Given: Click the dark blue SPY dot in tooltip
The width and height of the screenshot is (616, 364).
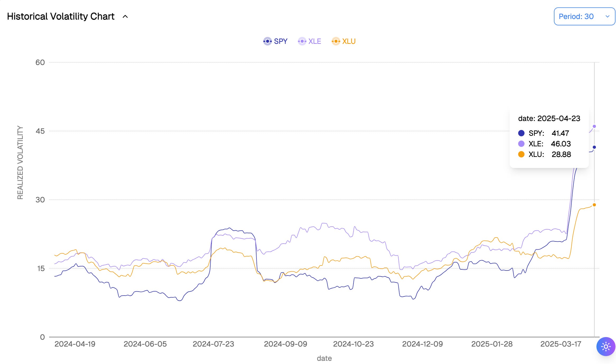Looking at the screenshot, I should coord(521,133).
